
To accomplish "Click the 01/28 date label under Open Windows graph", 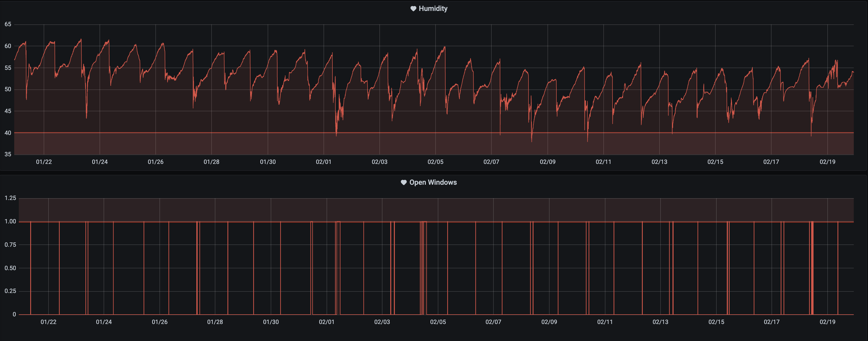I will tap(215, 322).
